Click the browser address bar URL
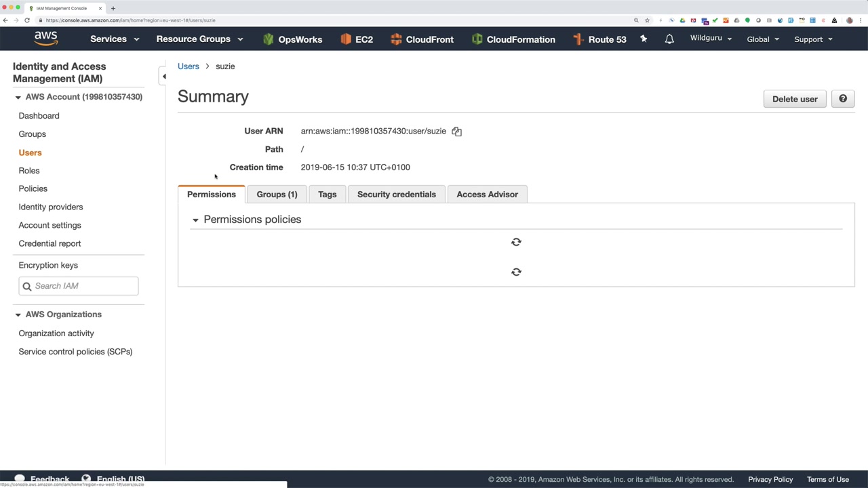This screenshot has height=488, width=868. [130, 20]
